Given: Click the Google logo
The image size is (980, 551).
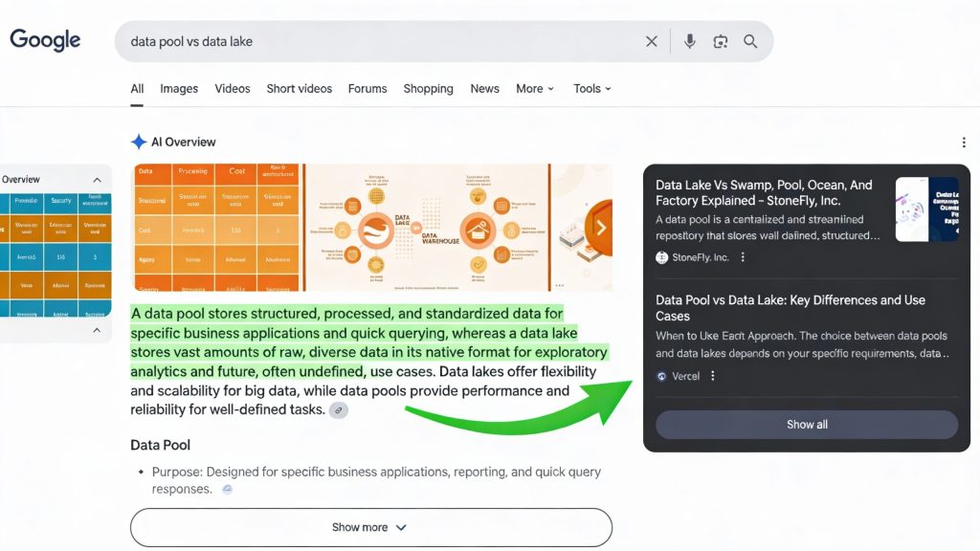Looking at the screenshot, I should click(45, 40).
